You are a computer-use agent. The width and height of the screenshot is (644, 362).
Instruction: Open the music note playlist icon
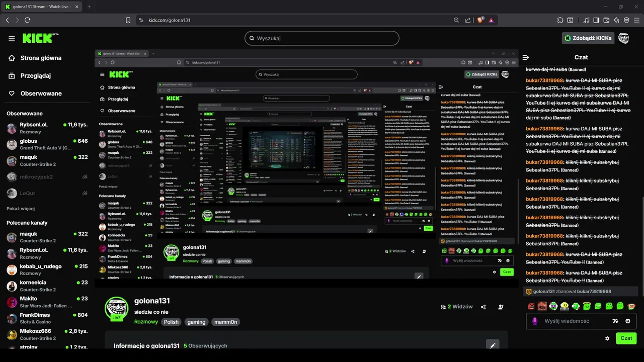pos(587,20)
